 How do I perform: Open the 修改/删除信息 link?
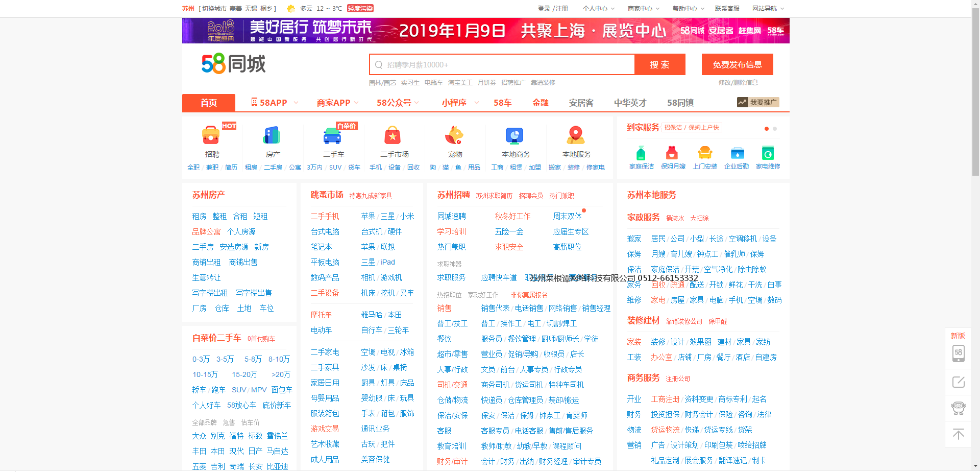point(738,83)
